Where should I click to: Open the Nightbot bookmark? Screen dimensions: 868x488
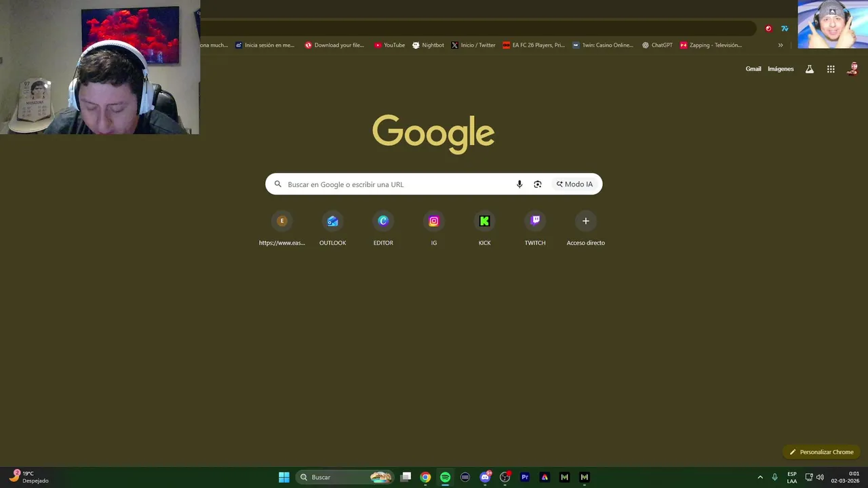[x=428, y=45]
